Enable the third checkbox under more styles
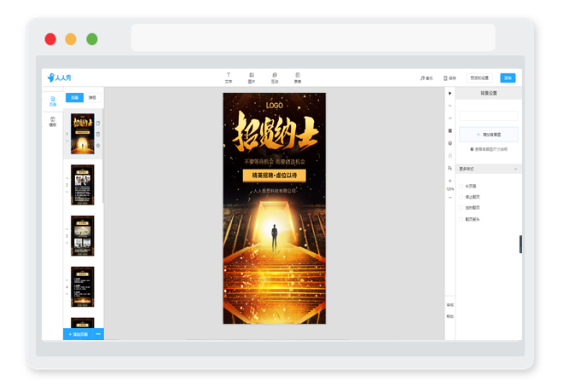Screen dimensions: 563x392 [x=461, y=208]
